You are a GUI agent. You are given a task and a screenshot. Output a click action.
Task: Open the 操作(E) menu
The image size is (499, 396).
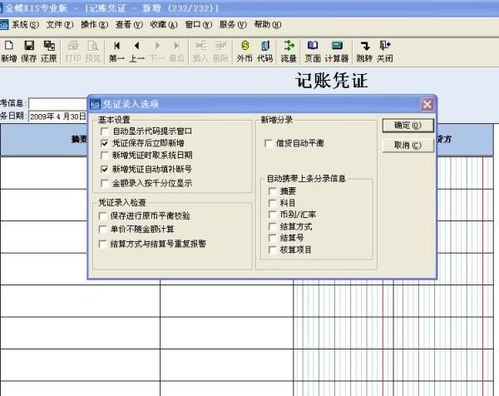[x=95, y=25]
